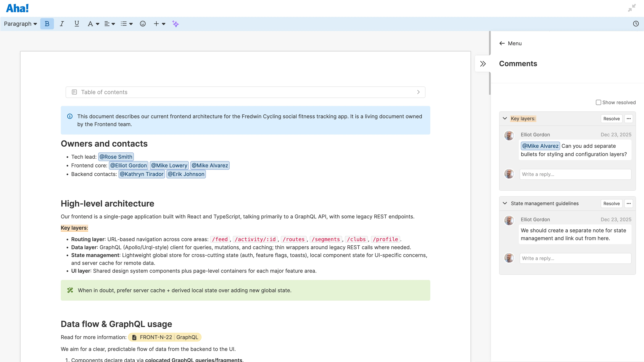This screenshot has height=362, width=644.
Task: Collapse State management guidelines thread
Action: (x=505, y=203)
